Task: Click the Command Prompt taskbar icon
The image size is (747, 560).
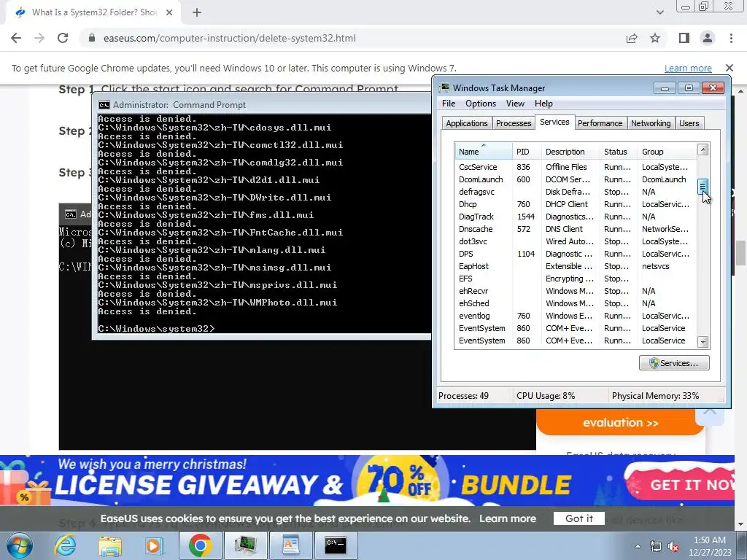Action: click(x=336, y=545)
